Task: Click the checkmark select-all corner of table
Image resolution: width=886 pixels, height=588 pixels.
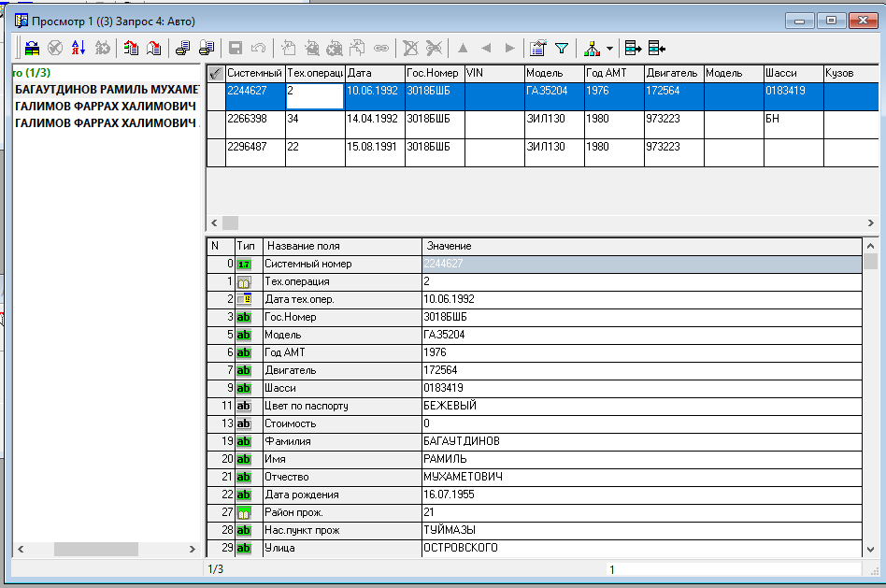Action: [215, 73]
